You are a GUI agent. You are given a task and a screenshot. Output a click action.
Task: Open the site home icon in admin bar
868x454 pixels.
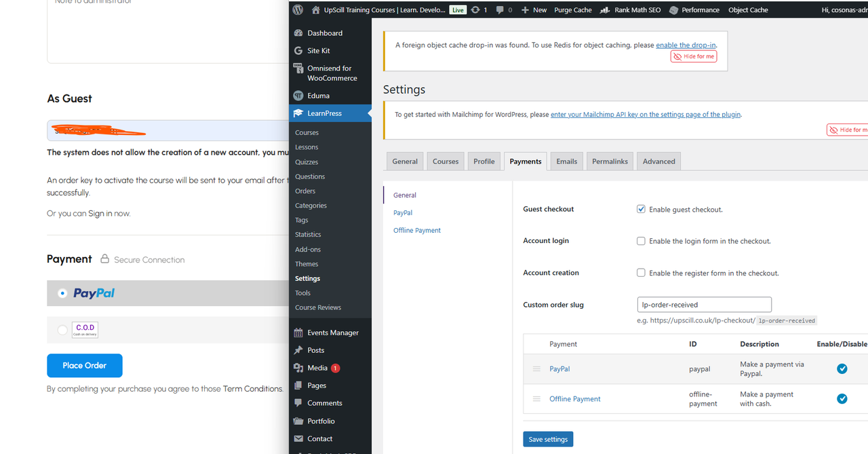point(315,10)
